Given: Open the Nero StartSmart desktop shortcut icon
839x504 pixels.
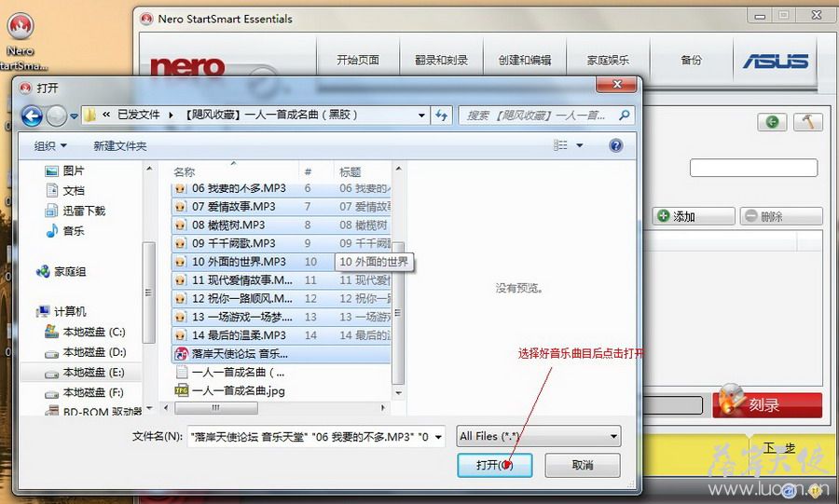Looking at the screenshot, I should pos(21,27).
